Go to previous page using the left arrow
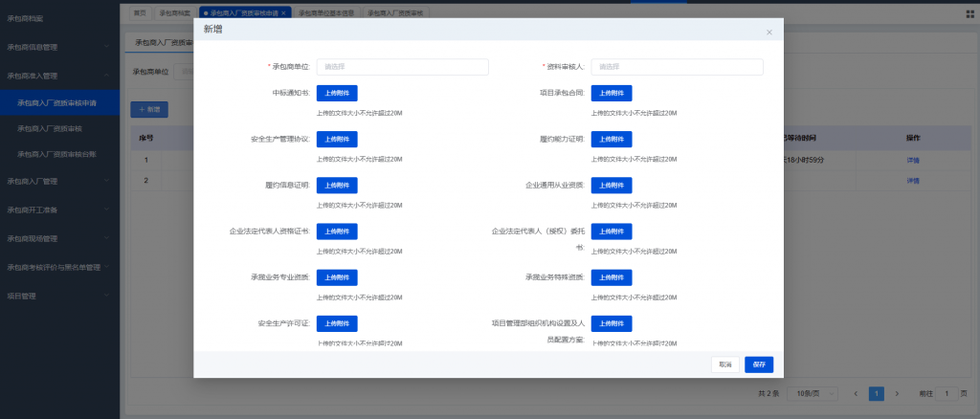The image size is (980, 419). point(856,393)
